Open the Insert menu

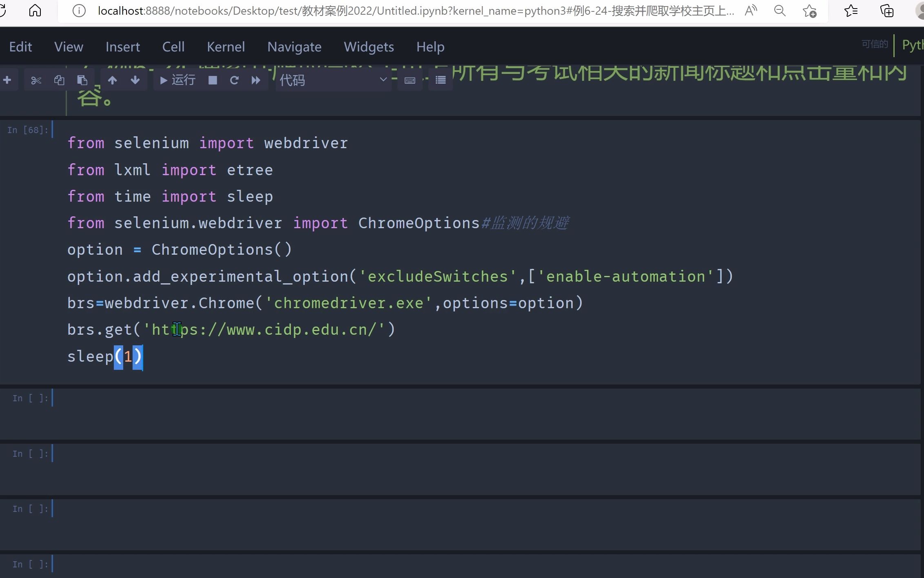point(122,47)
